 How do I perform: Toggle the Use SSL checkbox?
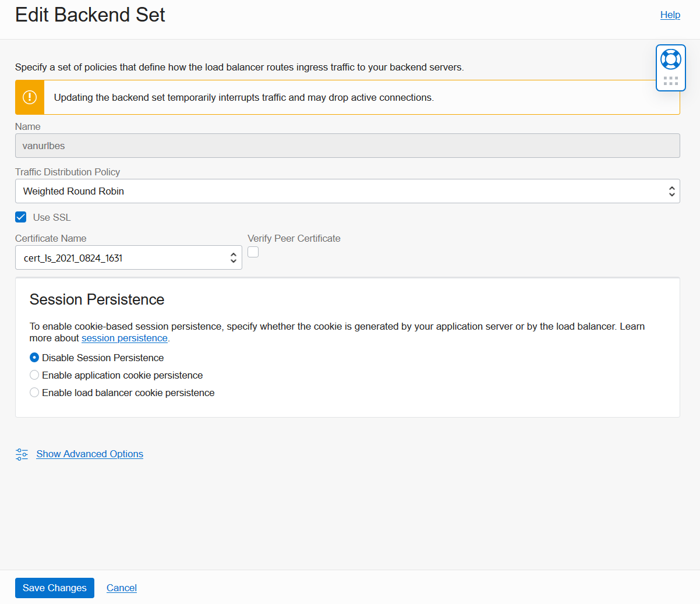(x=20, y=217)
